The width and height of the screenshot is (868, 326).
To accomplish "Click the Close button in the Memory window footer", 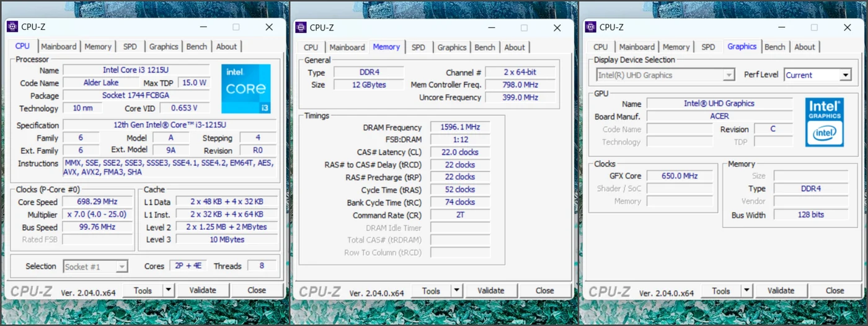I will click(x=545, y=291).
